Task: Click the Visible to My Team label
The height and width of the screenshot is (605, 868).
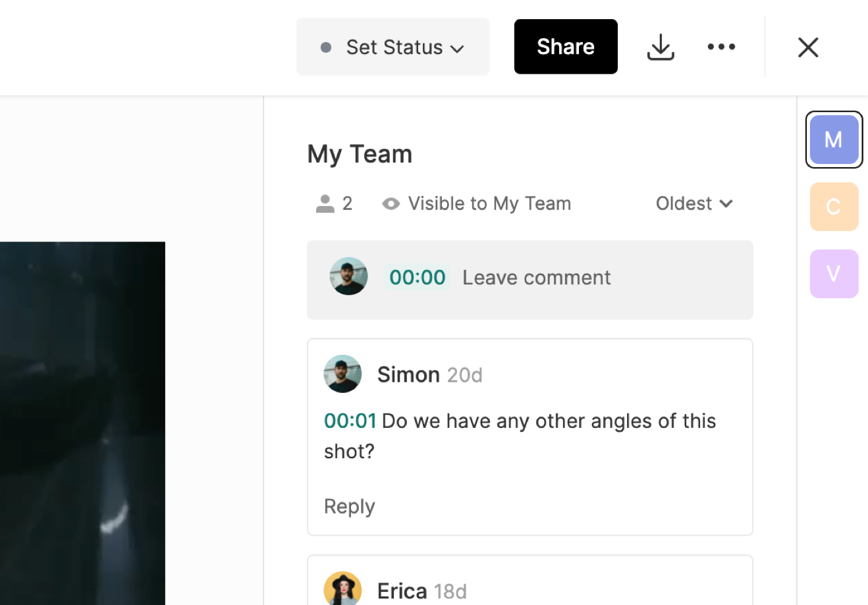Action: [x=489, y=203]
